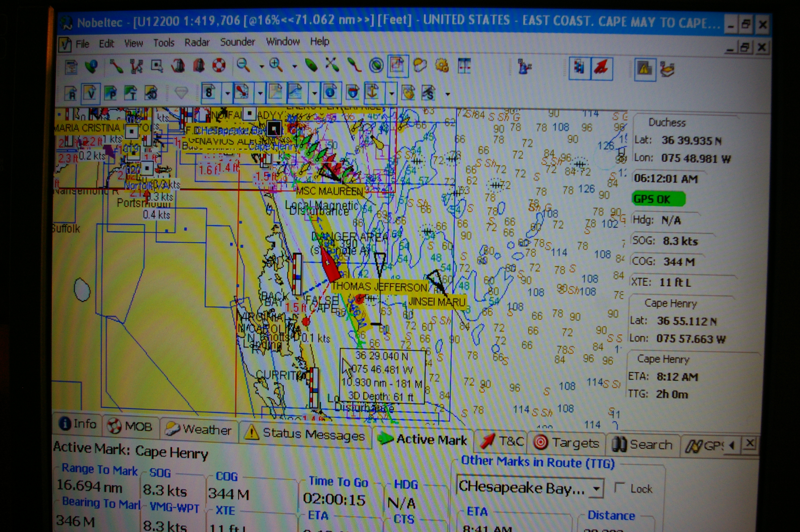Click the topo chart T icon
This screenshot has width=800, height=532.
point(131,93)
